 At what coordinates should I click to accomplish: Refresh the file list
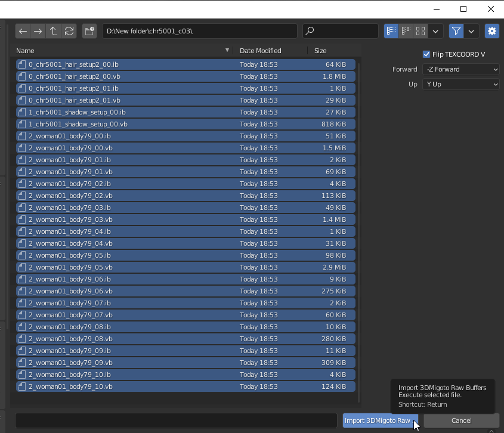pyautogui.click(x=69, y=31)
